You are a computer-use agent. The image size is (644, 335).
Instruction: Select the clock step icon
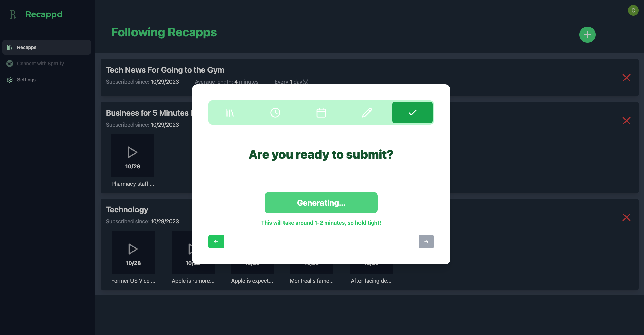click(x=275, y=113)
